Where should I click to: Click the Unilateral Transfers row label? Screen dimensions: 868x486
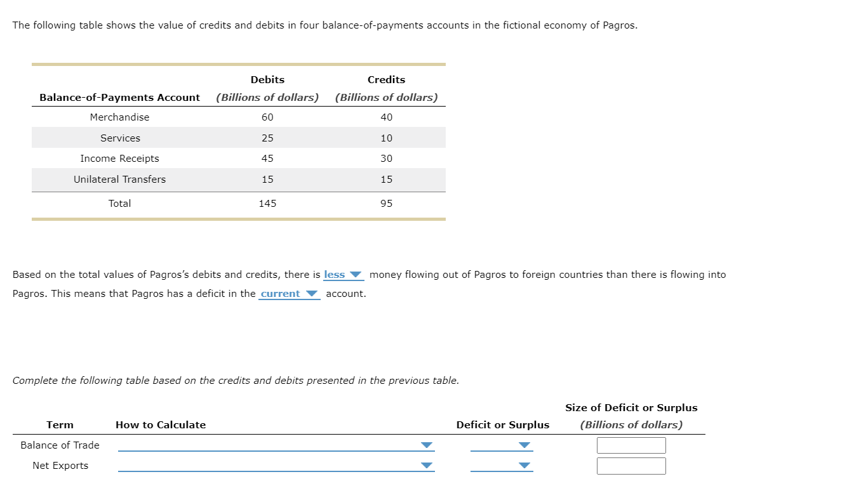tap(119, 180)
